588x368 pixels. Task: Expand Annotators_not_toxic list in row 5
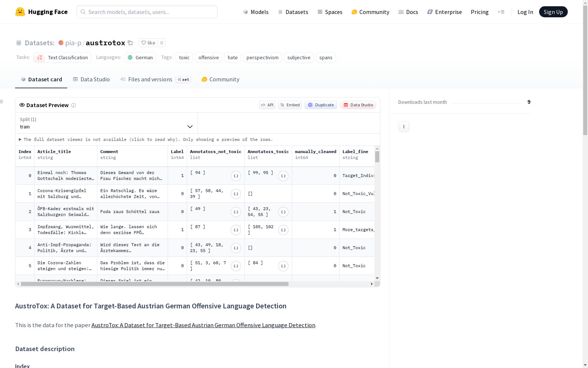236,266
